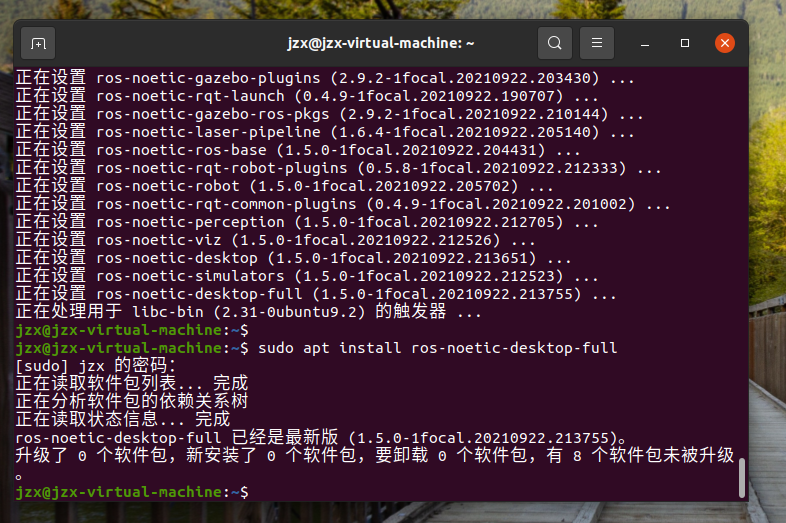Click the [sudo] jzx 的密码 line

pyautogui.click(x=96, y=366)
